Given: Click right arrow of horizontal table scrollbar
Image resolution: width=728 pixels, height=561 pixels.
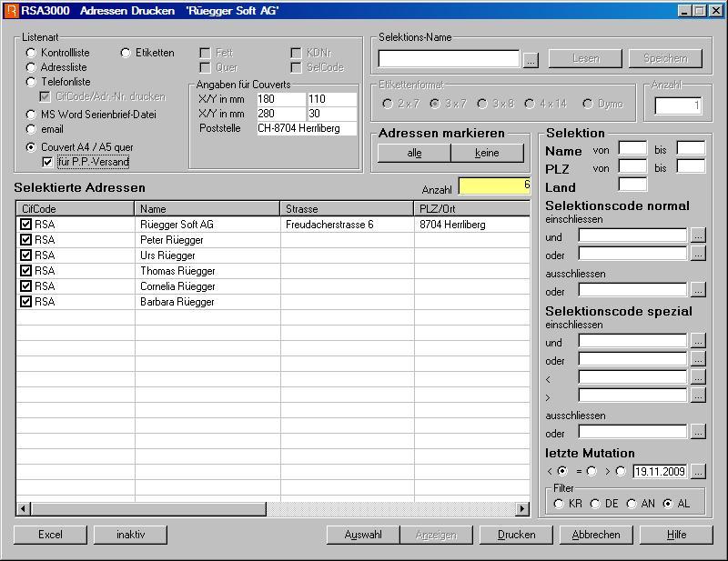Looking at the screenshot, I should [x=522, y=509].
